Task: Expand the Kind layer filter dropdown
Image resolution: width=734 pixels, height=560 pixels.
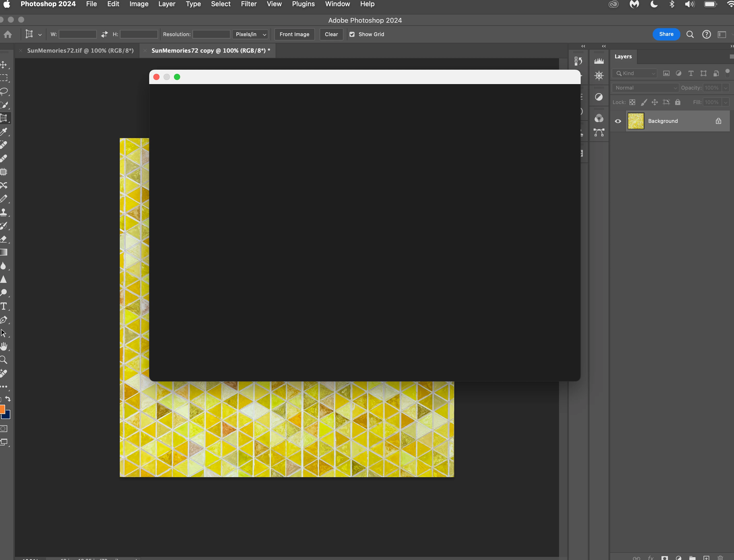Action: pos(635,73)
